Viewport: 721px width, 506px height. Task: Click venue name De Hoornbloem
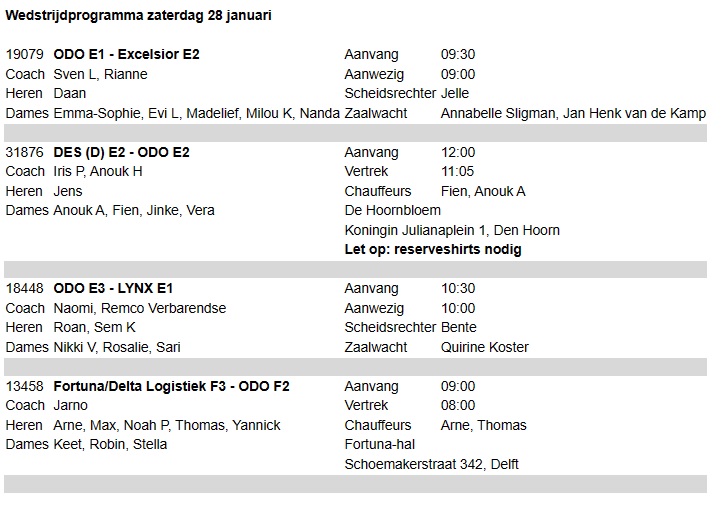click(393, 210)
